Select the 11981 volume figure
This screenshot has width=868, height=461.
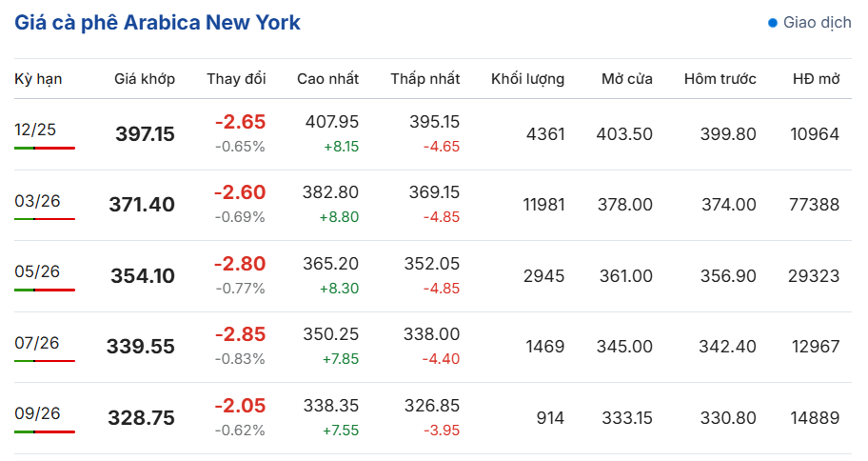pos(543,205)
